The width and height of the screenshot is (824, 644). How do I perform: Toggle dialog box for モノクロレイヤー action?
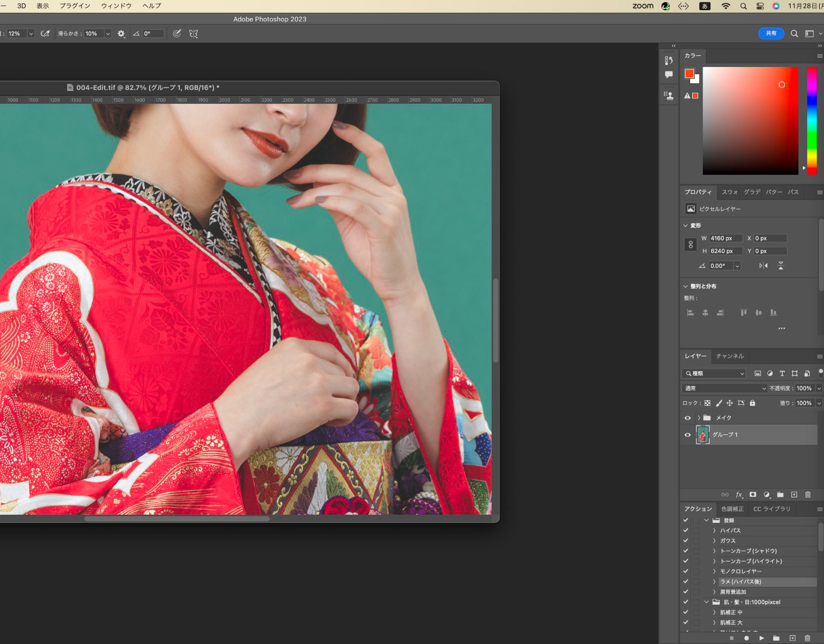pyautogui.click(x=696, y=571)
